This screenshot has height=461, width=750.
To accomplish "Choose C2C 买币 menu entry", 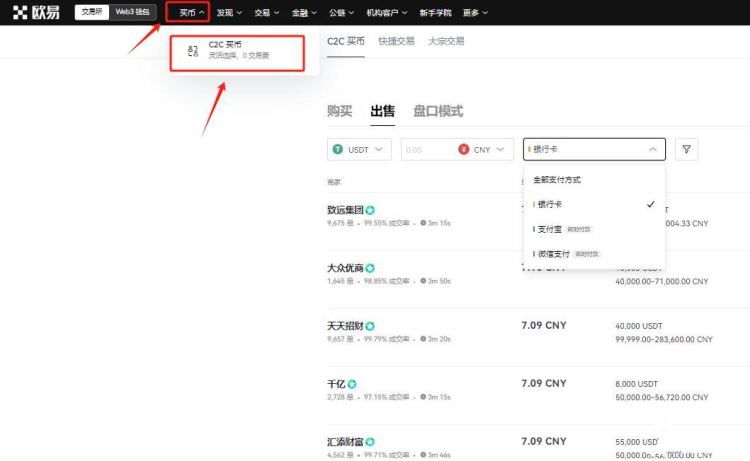I will 237,53.
